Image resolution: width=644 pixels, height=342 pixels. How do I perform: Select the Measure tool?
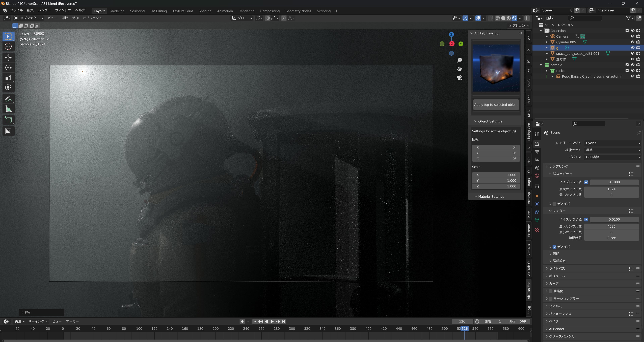coord(8,109)
